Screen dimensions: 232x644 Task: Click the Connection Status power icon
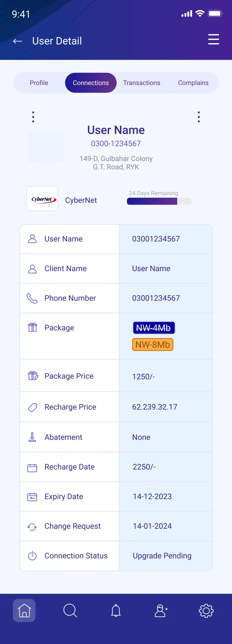32,556
